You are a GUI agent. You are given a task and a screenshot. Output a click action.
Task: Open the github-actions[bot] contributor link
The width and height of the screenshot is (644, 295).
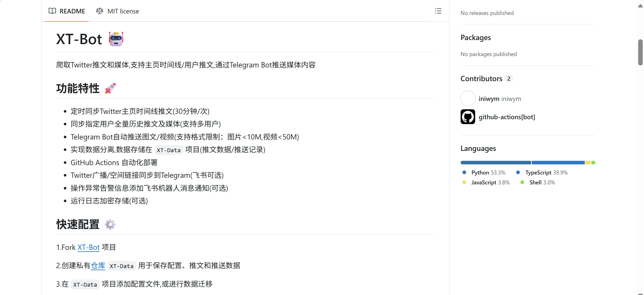[x=507, y=117]
